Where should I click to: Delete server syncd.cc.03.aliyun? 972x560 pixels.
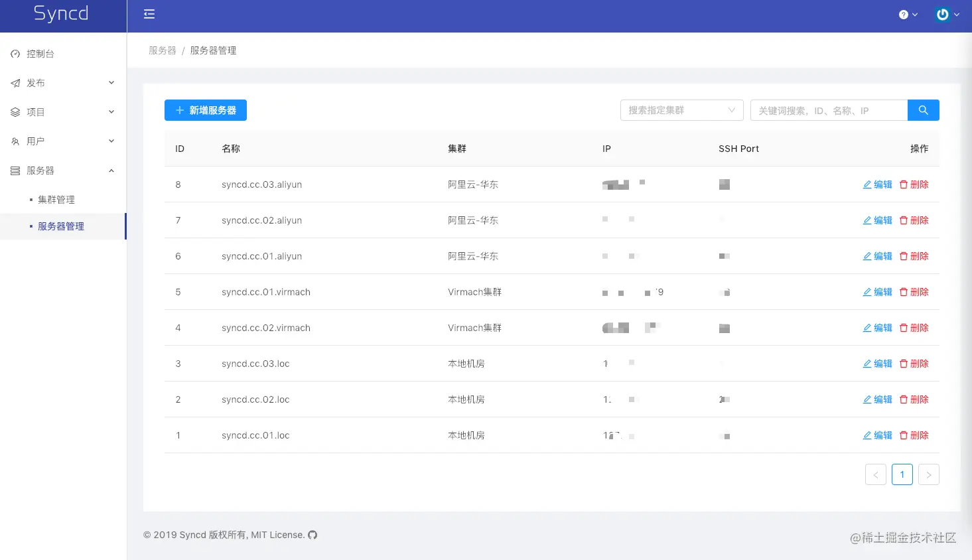[x=914, y=184]
